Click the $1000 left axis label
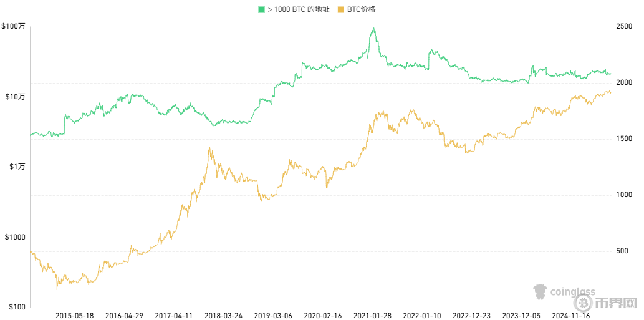The height and width of the screenshot is (320, 644). point(14,237)
